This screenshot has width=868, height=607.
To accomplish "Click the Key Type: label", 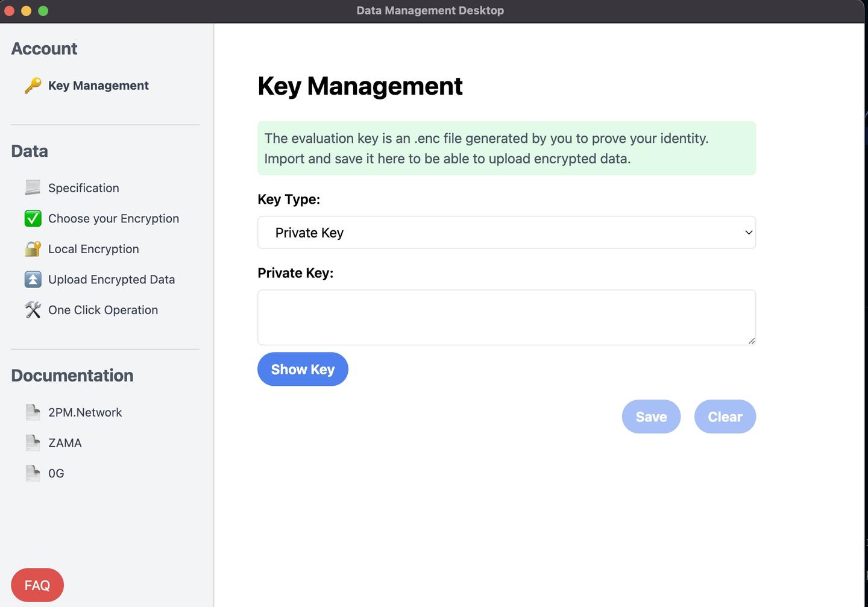I will pyautogui.click(x=289, y=200).
